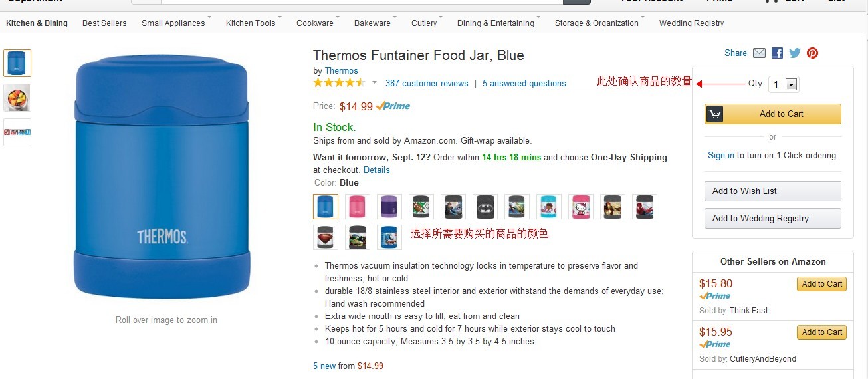The image size is (868, 379).
Task: Click the Add to Wish List button
Action: coord(772,191)
